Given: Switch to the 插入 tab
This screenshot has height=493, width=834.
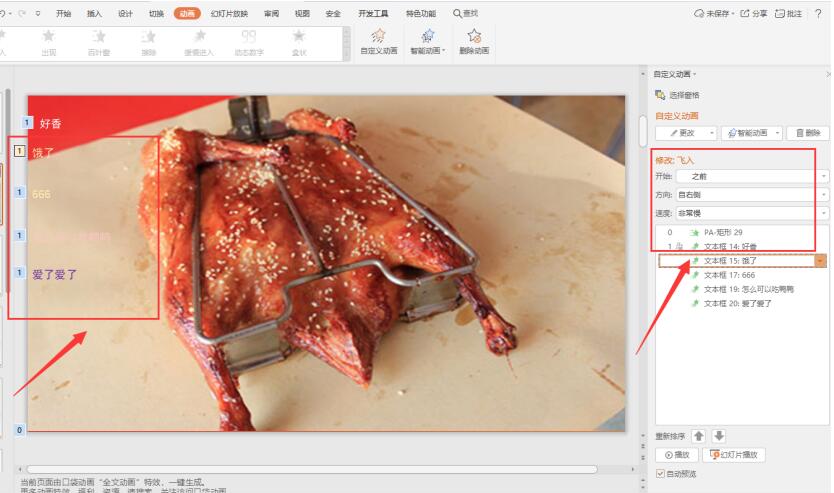Looking at the screenshot, I should (x=94, y=14).
